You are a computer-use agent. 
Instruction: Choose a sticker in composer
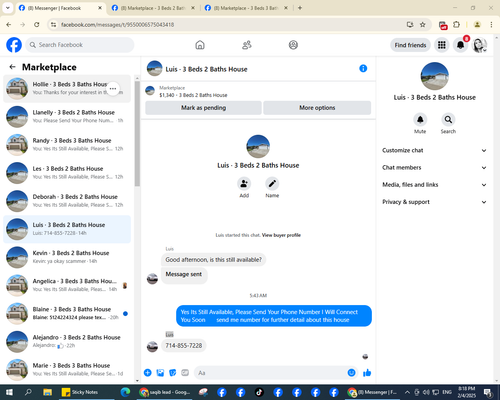point(173,373)
